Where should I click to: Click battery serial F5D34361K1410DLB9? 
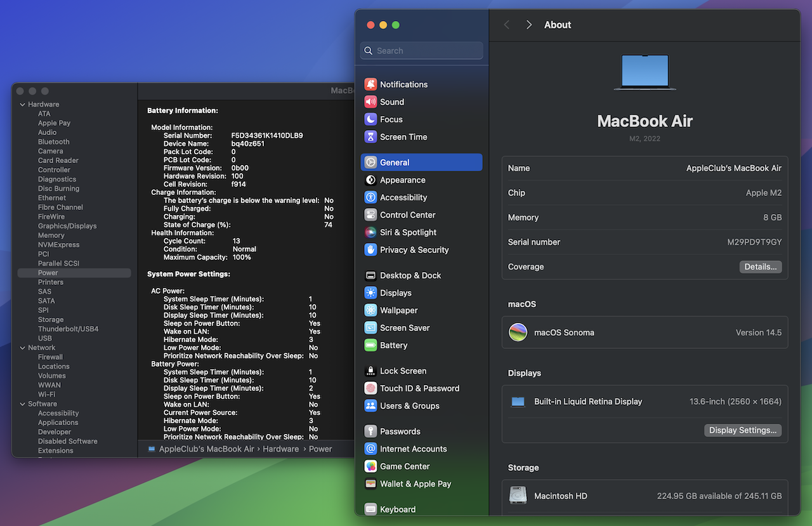(267, 136)
